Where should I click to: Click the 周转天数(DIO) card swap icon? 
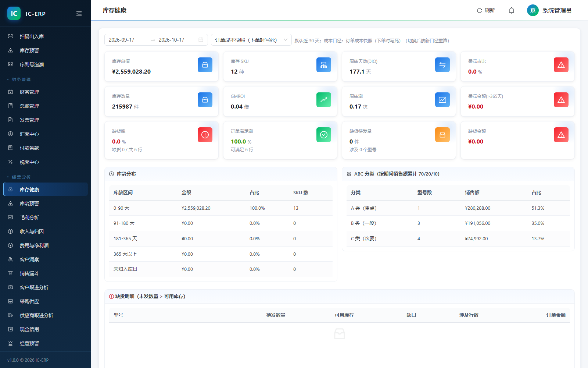[x=442, y=65]
